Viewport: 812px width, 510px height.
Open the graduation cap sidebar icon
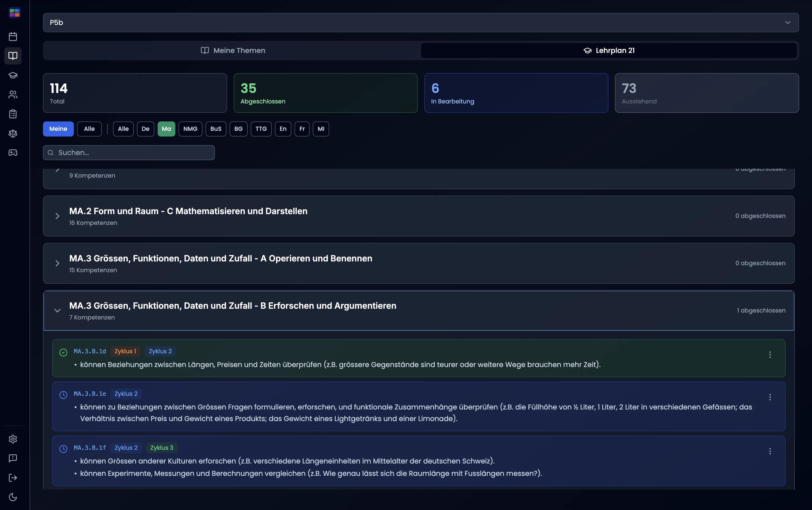pos(13,75)
